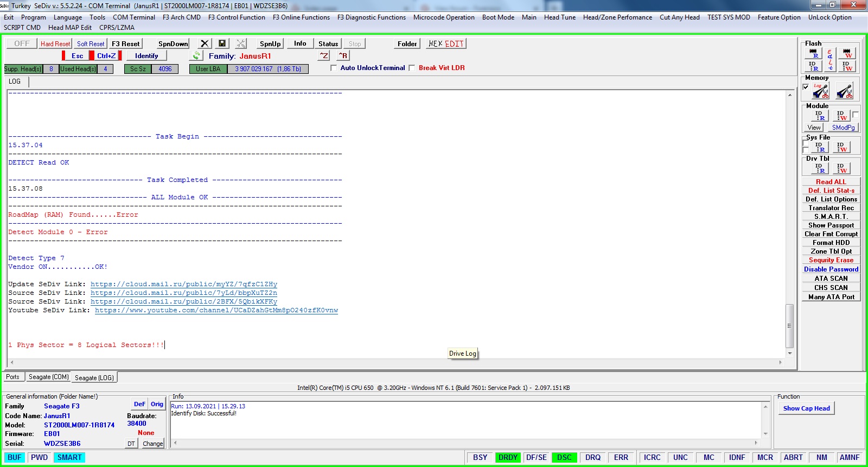868x467 pixels.
Task: Click the Memory cut icon without Log
Action: click(x=844, y=91)
